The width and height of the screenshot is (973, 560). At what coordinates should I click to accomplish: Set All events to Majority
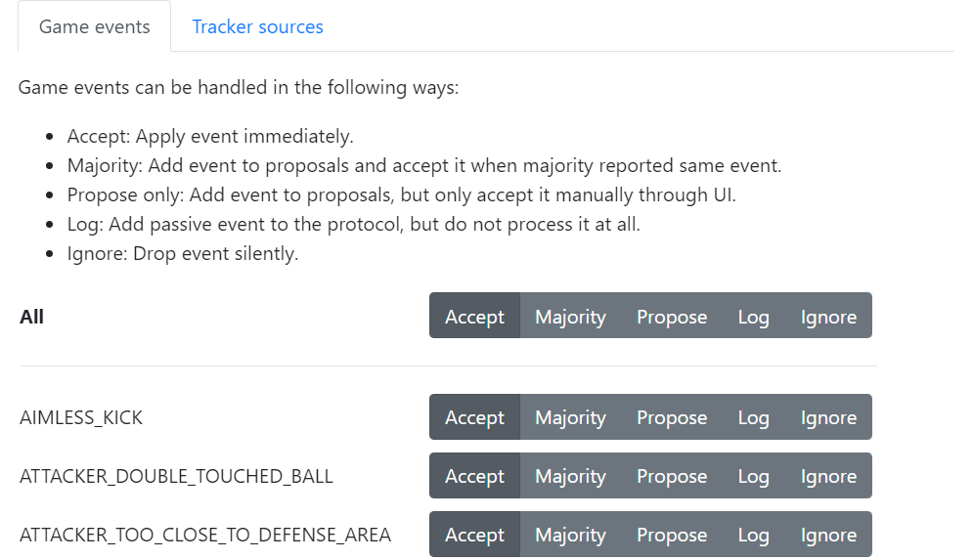pos(570,317)
